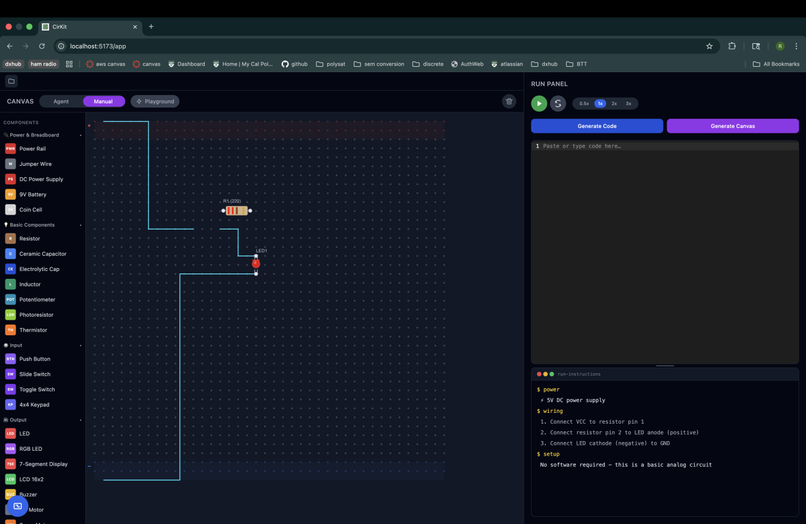Open the Chrome profile avatar
The width and height of the screenshot is (806, 524).
[780, 46]
